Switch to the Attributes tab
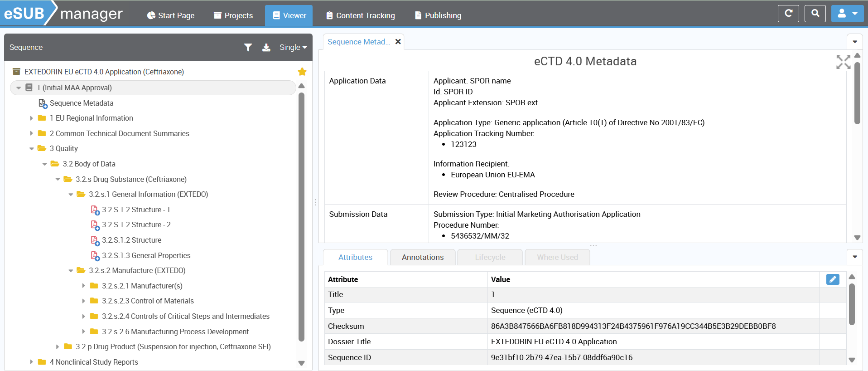Viewport: 868px width, 371px height. 355,257
